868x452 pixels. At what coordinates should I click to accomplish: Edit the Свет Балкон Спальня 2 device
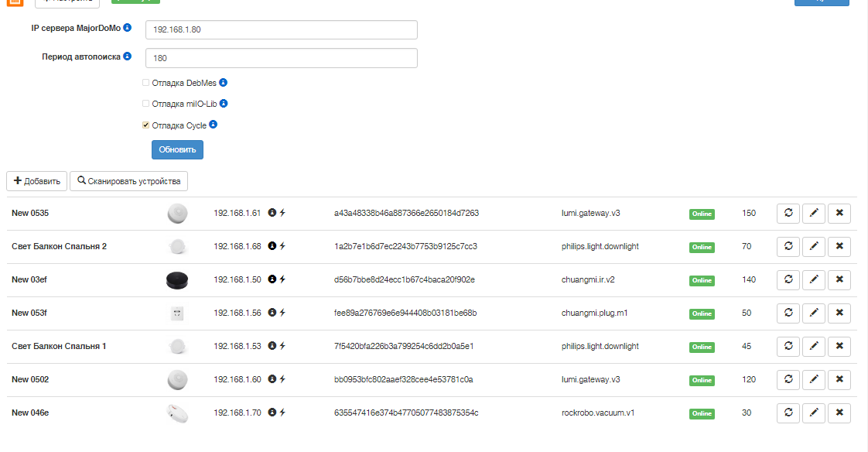814,246
